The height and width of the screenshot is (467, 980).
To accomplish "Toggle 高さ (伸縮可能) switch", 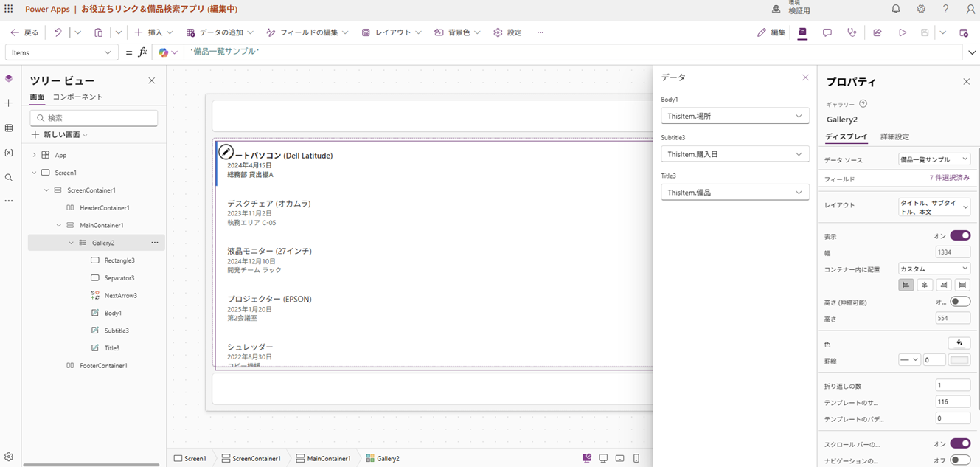I will click(959, 302).
